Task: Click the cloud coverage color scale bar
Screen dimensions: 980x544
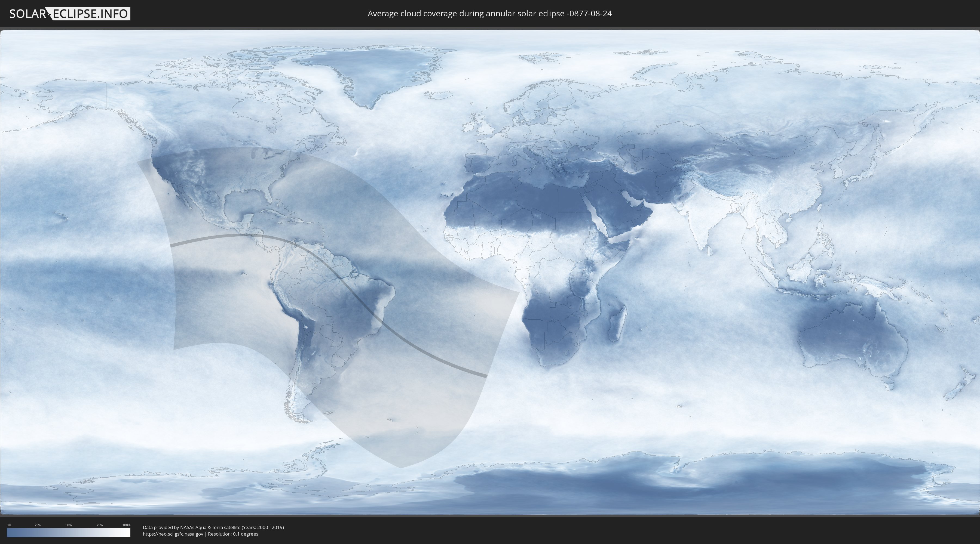Action: (x=69, y=533)
